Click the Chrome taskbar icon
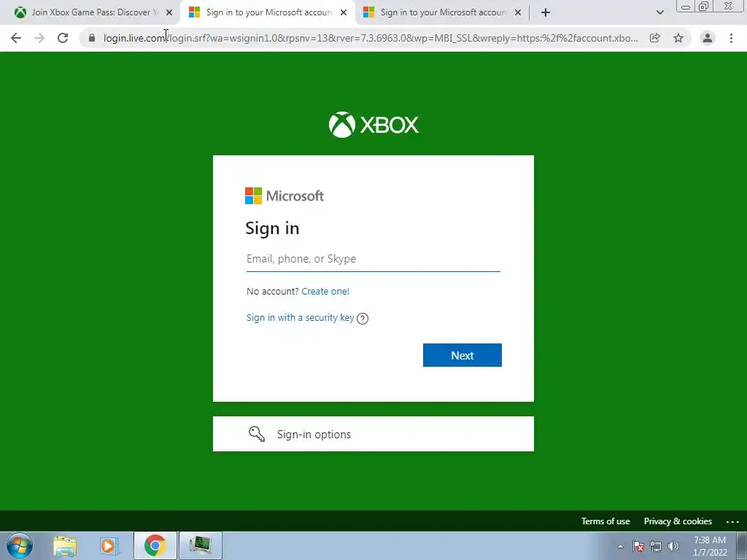Screen dimensions: 747x560 click(155, 545)
